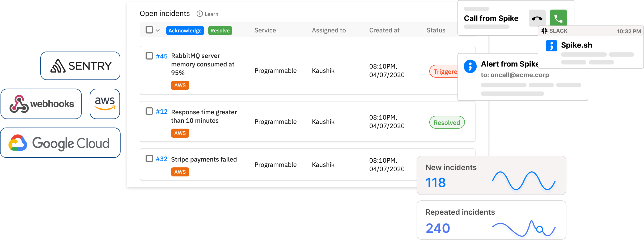Click the info icon beside Learn

(x=200, y=14)
